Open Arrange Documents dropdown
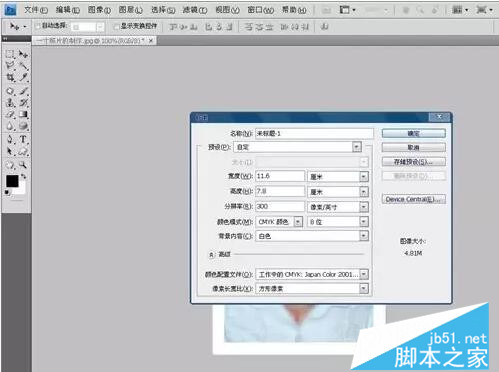The image size is (499, 372). pos(460,10)
